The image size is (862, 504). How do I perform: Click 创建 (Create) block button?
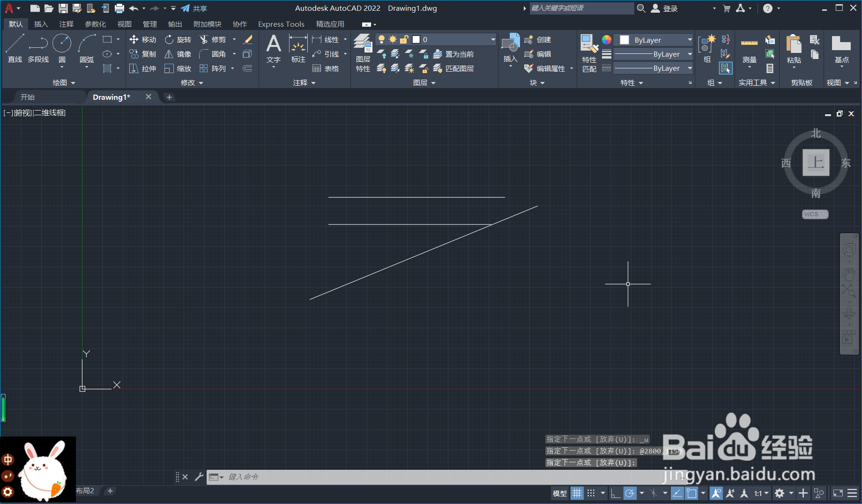[x=538, y=40]
